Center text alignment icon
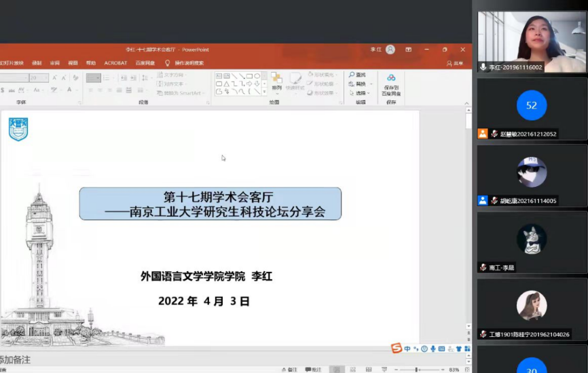 [100, 90]
